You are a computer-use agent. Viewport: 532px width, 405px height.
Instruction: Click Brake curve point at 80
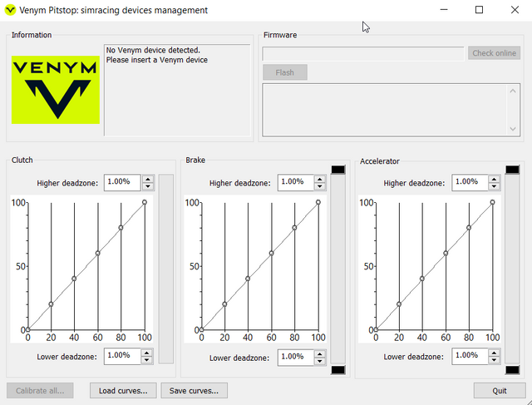pyautogui.click(x=294, y=228)
